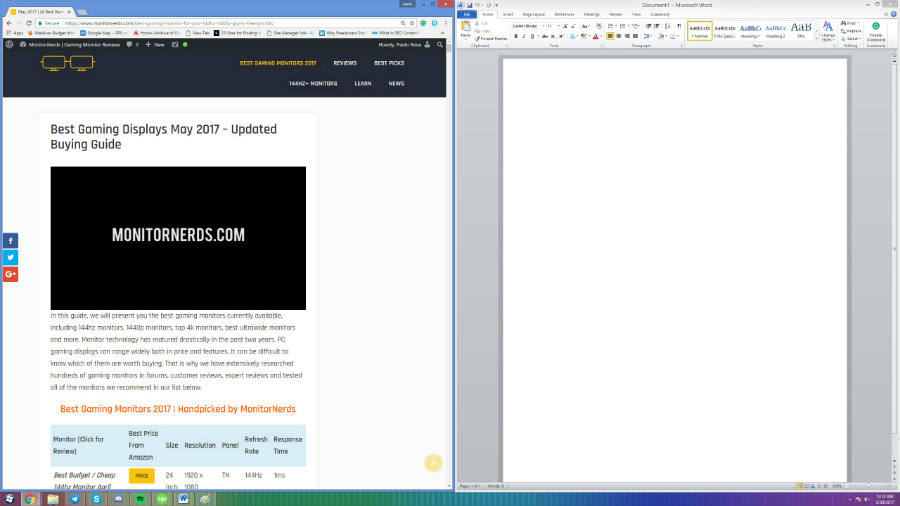Click Clear Formatting icon in Word

pos(599,26)
